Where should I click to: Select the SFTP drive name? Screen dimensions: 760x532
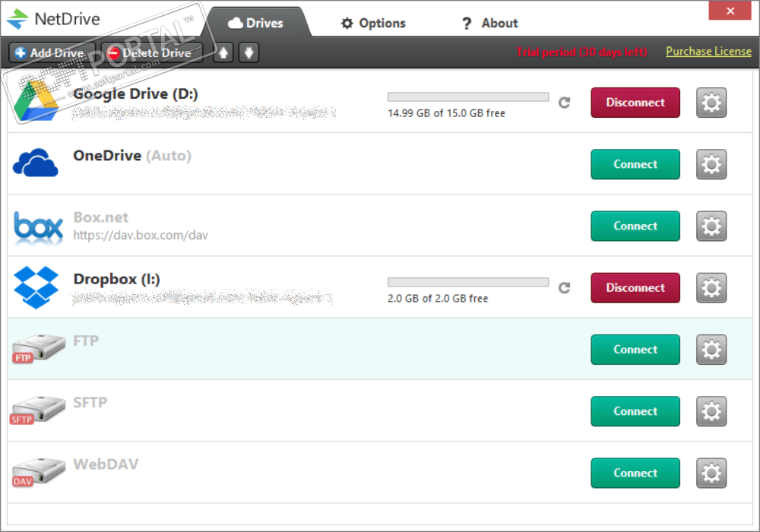[90, 402]
